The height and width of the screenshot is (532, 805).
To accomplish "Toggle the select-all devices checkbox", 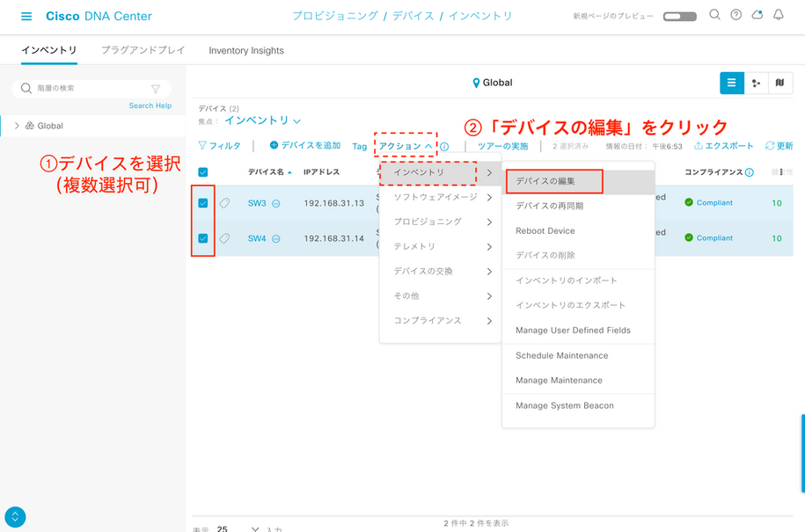I will (203, 172).
